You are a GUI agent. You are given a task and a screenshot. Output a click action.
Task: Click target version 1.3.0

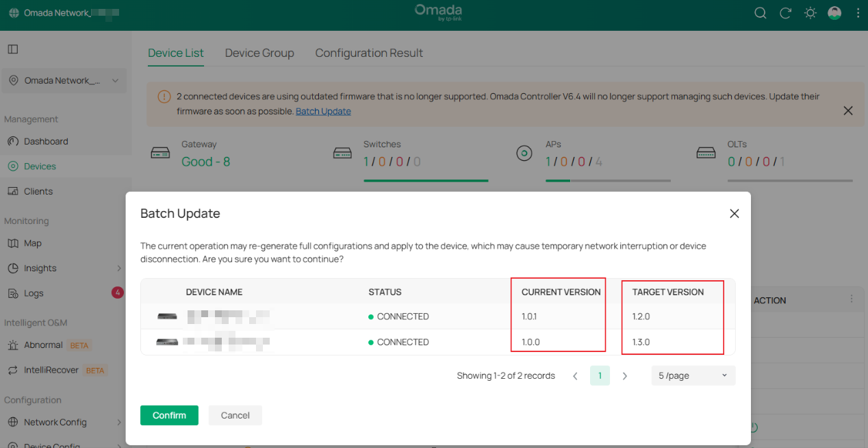pyautogui.click(x=641, y=342)
